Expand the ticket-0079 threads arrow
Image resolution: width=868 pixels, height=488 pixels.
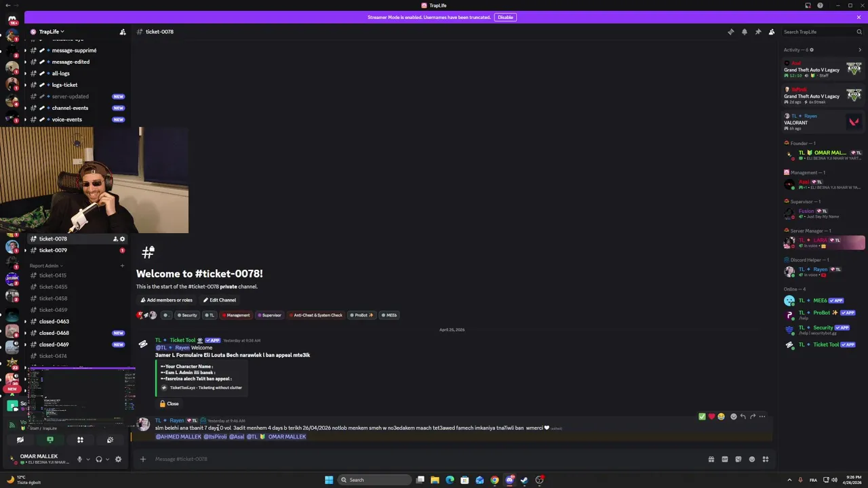point(25,250)
